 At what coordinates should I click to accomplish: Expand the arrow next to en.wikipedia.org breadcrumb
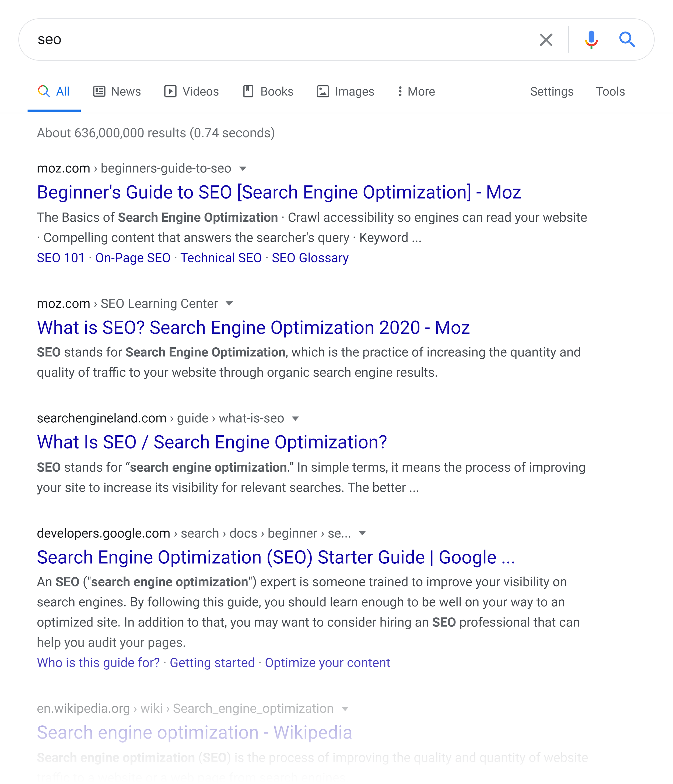[345, 709]
